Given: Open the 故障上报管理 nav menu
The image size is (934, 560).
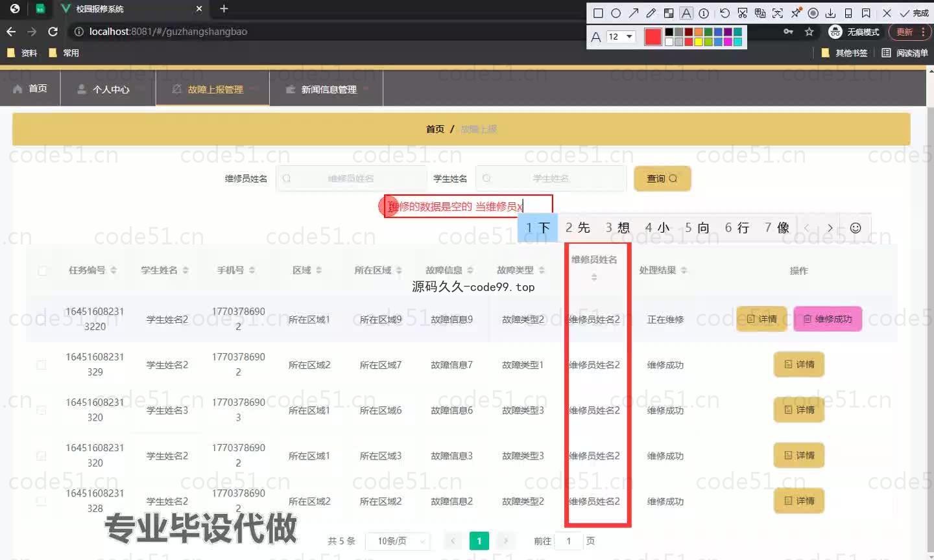Looking at the screenshot, I should pos(212,88).
